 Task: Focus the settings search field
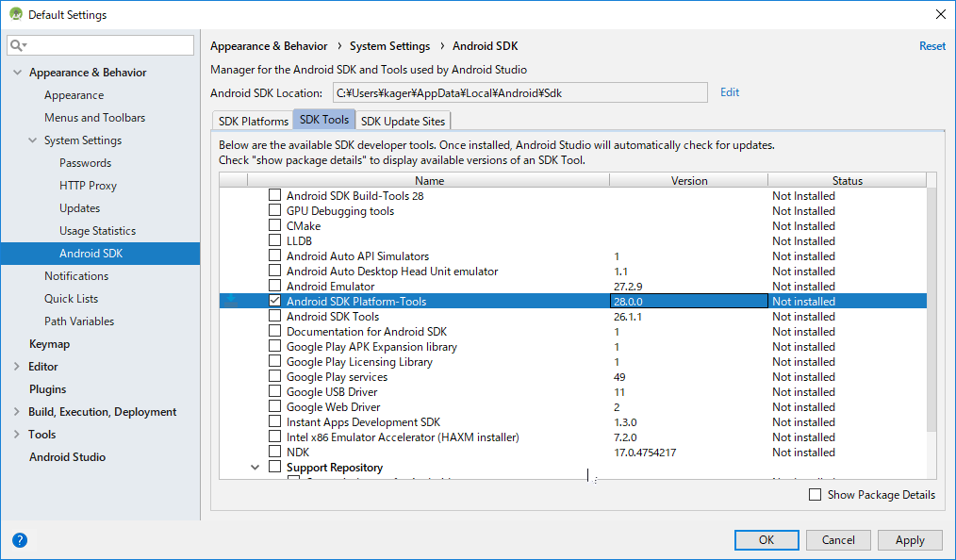coord(101,45)
